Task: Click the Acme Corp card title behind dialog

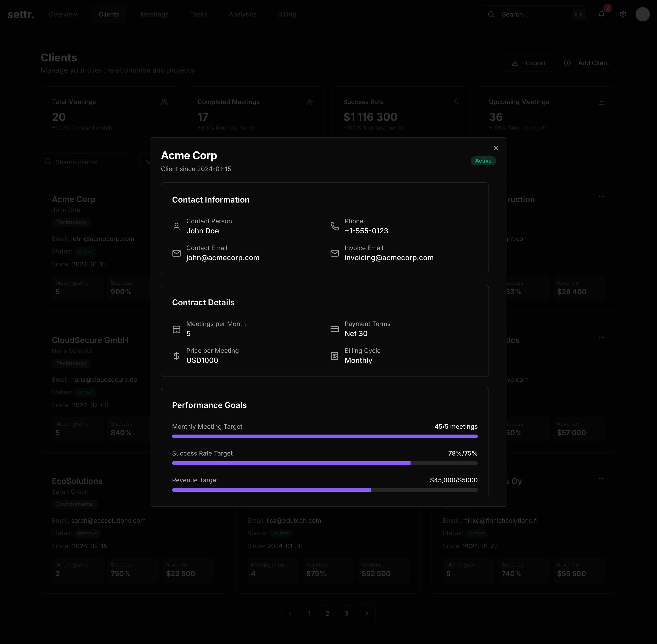Action: pyautogui.click(x=74, y=199)
